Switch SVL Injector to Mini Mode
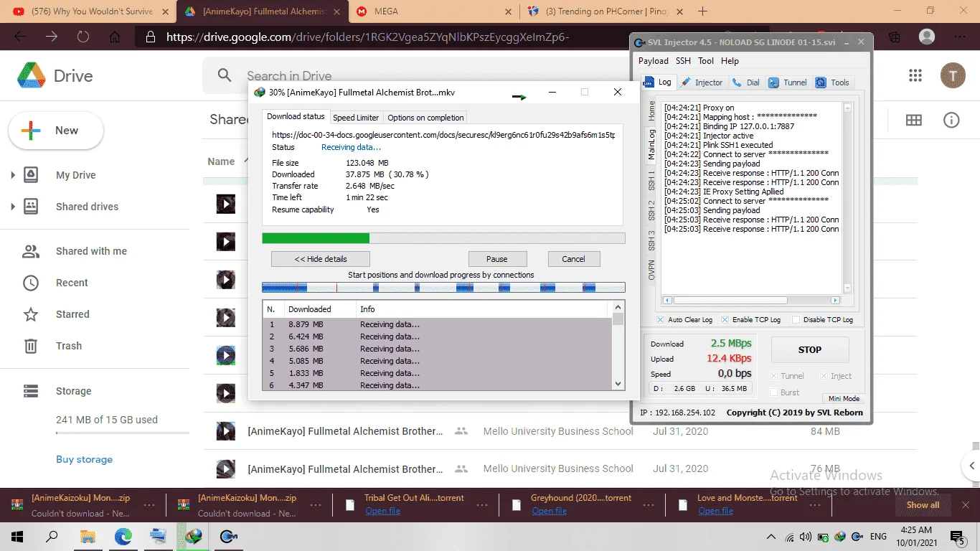This screenshot has width=980, height=551. tap(844, 399)
